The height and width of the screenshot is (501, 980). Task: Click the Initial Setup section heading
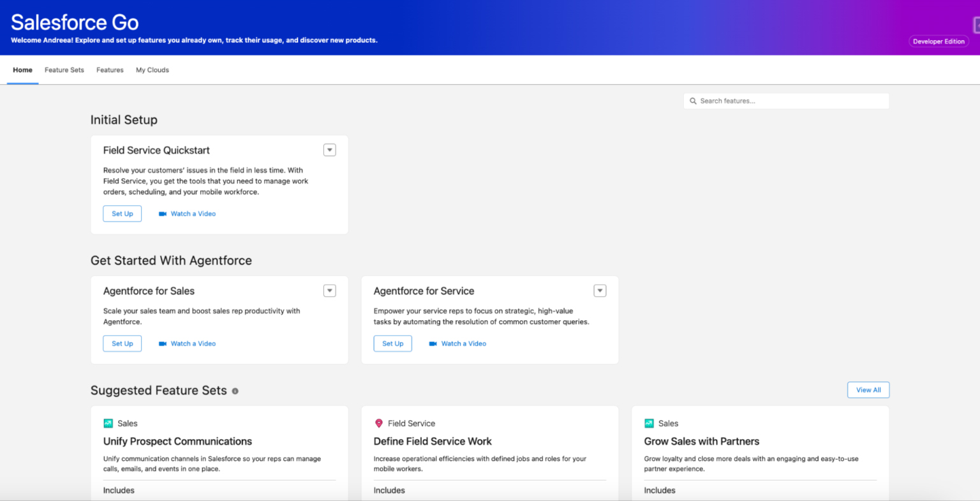[x=124, y=120]
